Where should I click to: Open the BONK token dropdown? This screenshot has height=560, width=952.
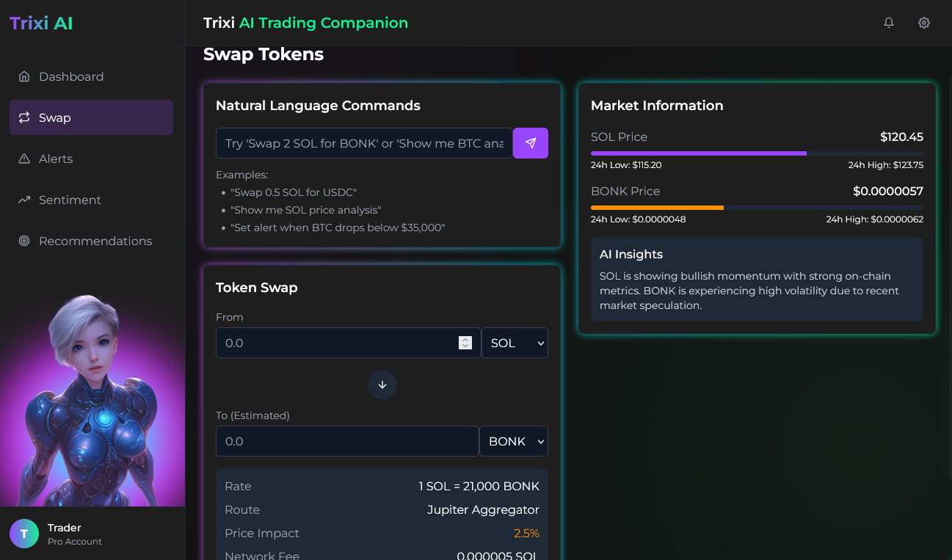pyautogui.click(x=513, y=441)
